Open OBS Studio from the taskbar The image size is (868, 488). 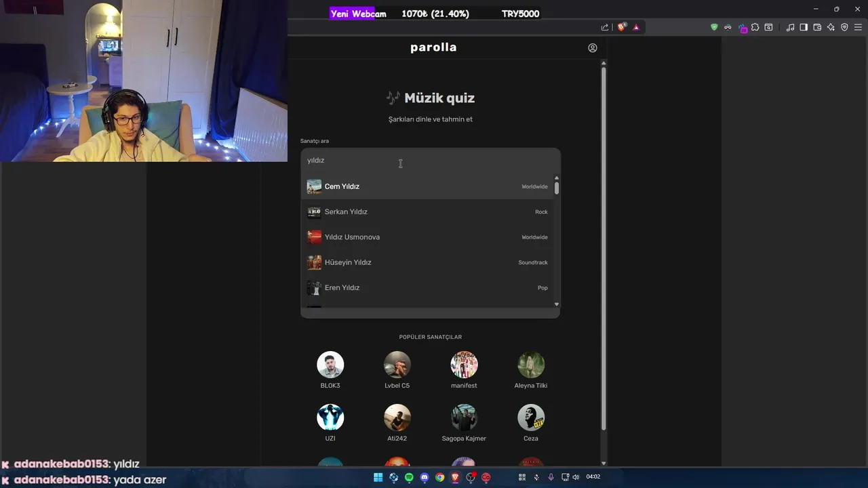coord(471,477)
